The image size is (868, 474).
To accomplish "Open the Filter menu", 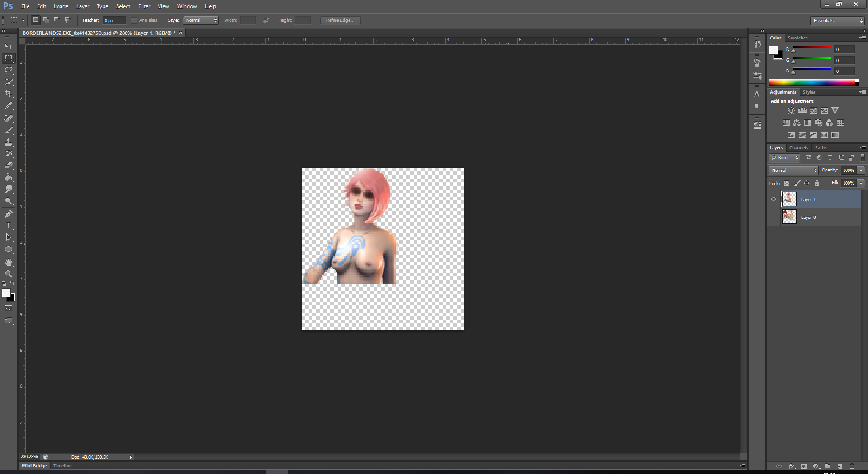I will [x=144, y=6].
